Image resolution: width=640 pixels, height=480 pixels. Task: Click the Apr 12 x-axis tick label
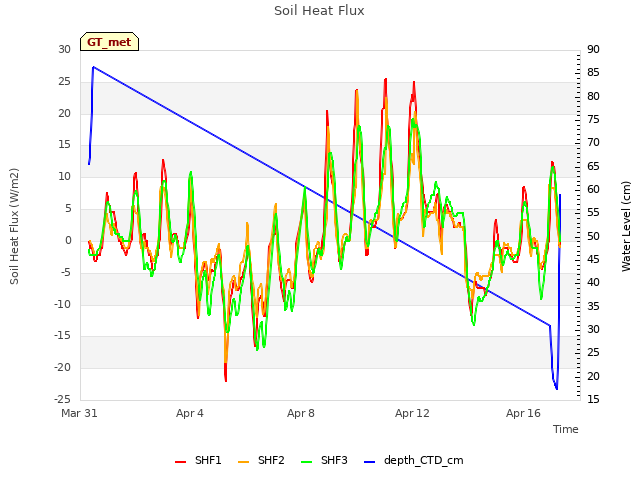[412, 413]
